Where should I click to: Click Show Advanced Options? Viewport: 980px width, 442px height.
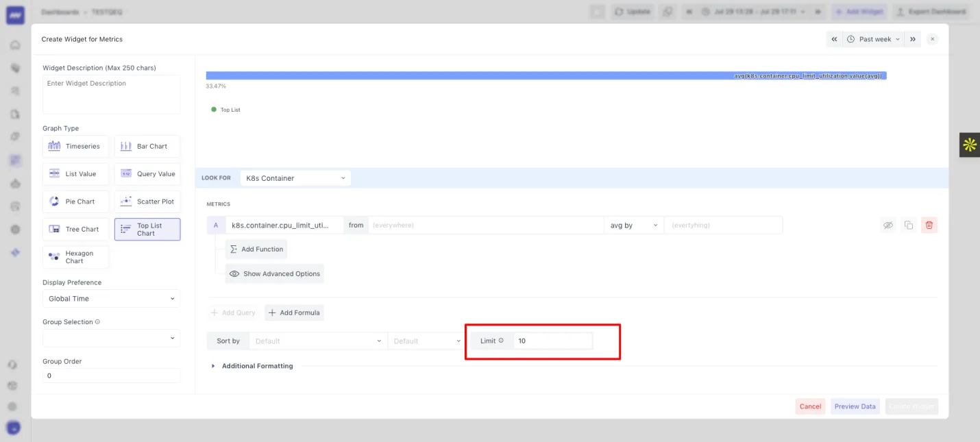pos(275,273)
